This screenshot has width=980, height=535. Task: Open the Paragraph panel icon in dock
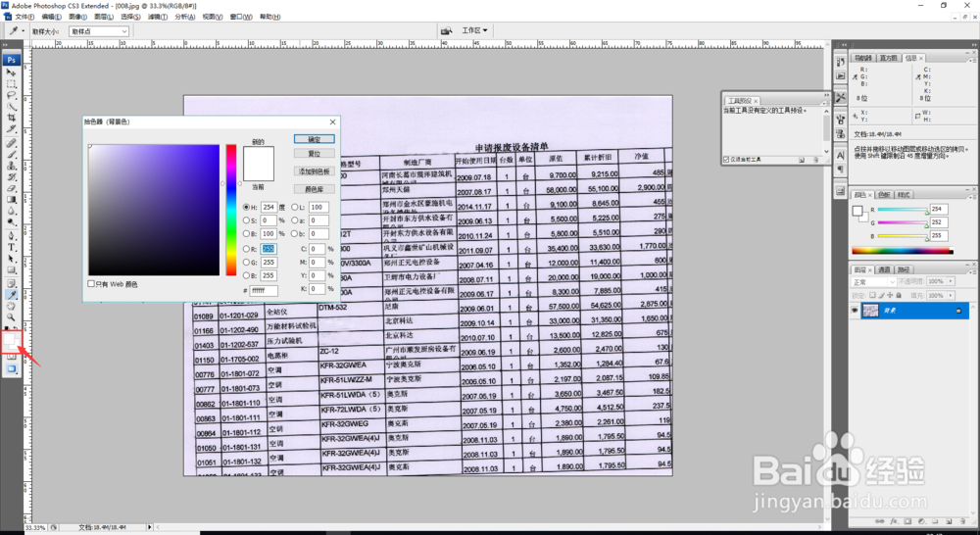coord(841,170)
